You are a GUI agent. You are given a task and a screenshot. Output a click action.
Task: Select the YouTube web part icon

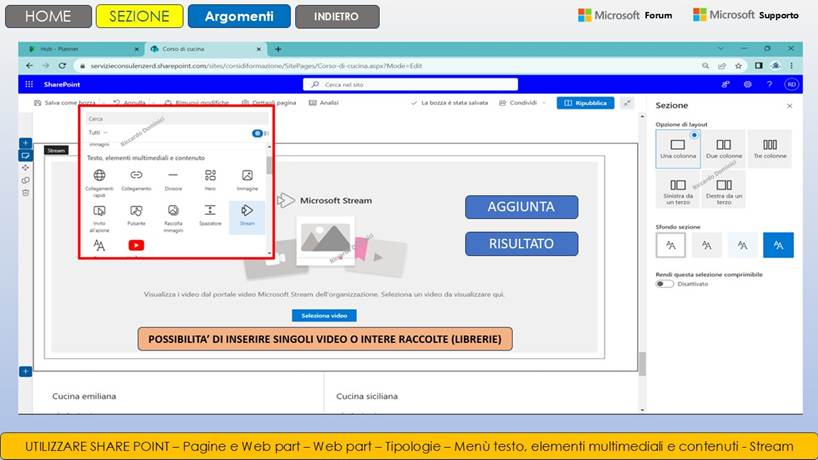tap(136, 245)
